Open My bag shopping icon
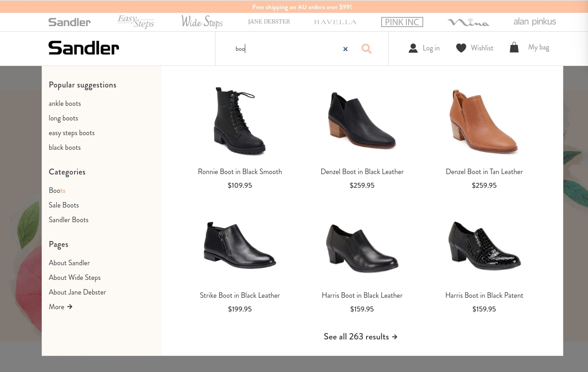 pos(514,47)
